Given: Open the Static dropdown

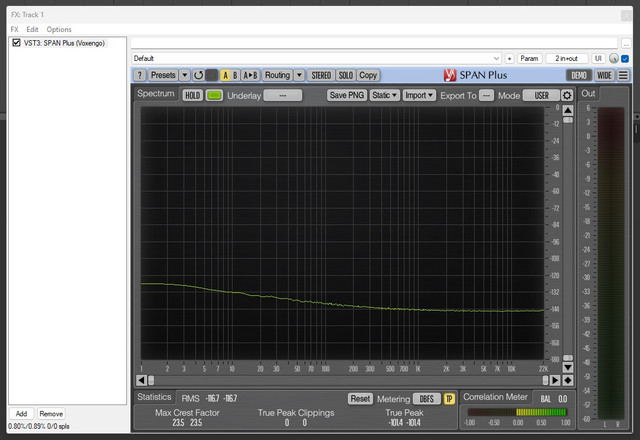Looking at the screenshot, I should click(384, 96).
